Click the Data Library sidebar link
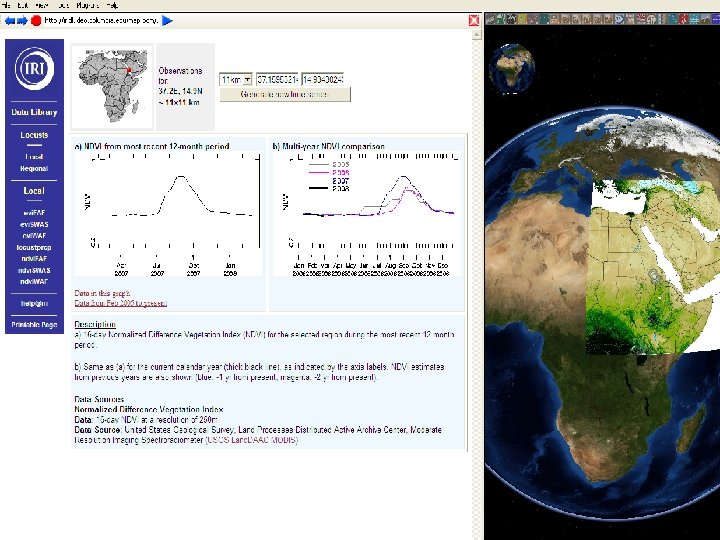The width and height of the screenshot is (720, 540). tap(34, 112)
